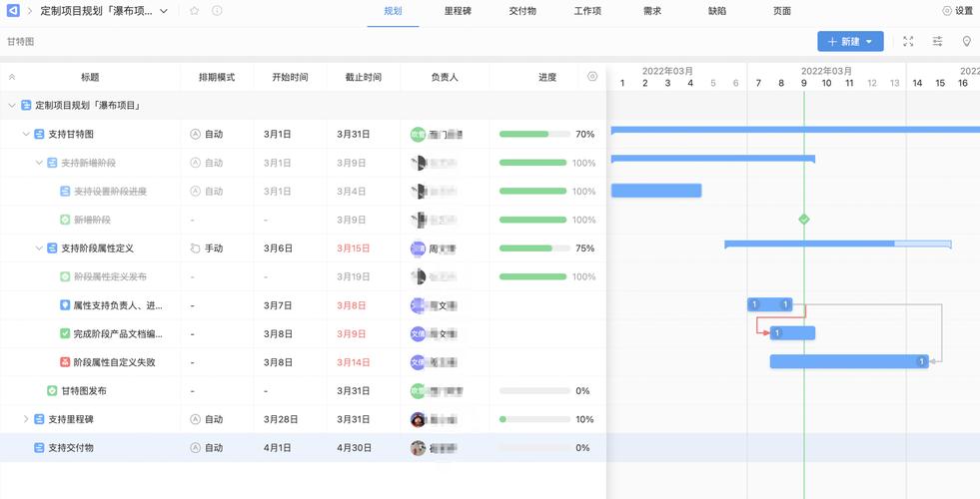Click the 70% progress bar of 支持甘特图
This screenshot has width=980, height=499.
(534, 135)
